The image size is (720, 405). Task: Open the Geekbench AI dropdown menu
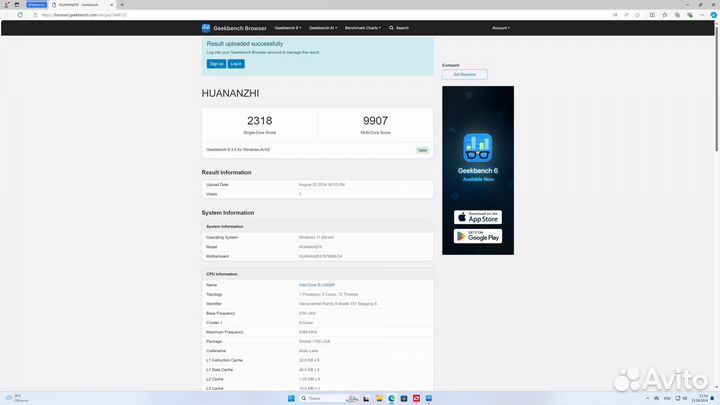click(x=323, y=28)
